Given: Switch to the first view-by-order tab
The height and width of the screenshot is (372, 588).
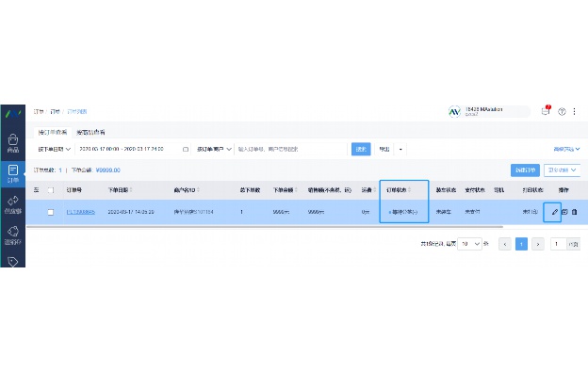Looking at the screenshot, I should coord(53,132).
